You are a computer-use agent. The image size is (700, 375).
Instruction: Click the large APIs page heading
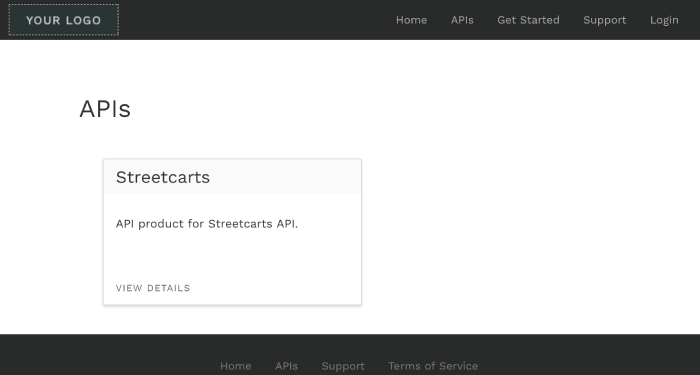[x=105, y=109]
